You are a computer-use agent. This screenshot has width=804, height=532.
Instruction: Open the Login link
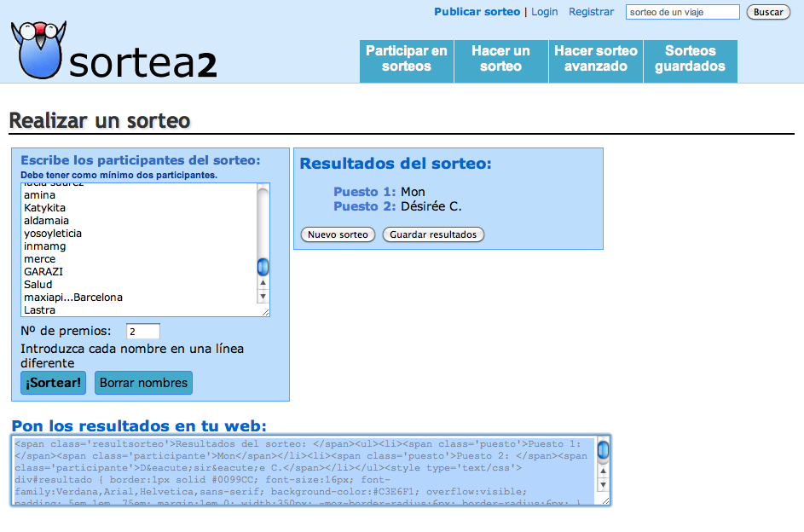tap(544, 12)
